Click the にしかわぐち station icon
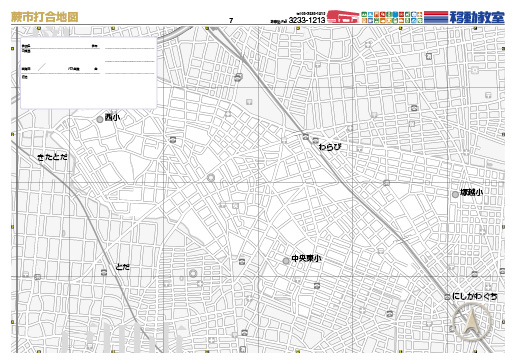Screen dimensions: 516x364 coord(447,297)
